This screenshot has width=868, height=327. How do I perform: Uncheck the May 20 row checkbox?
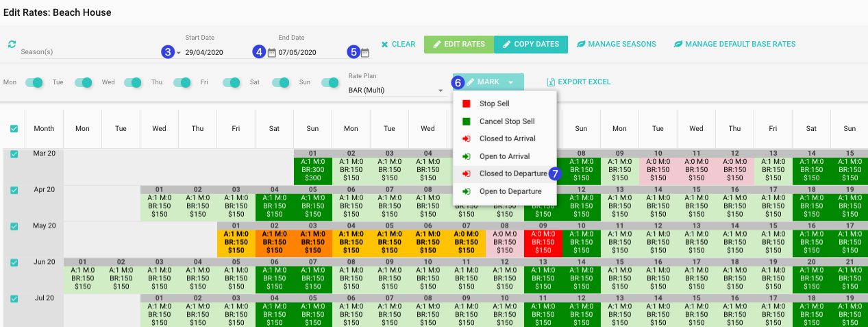(14, 226)
